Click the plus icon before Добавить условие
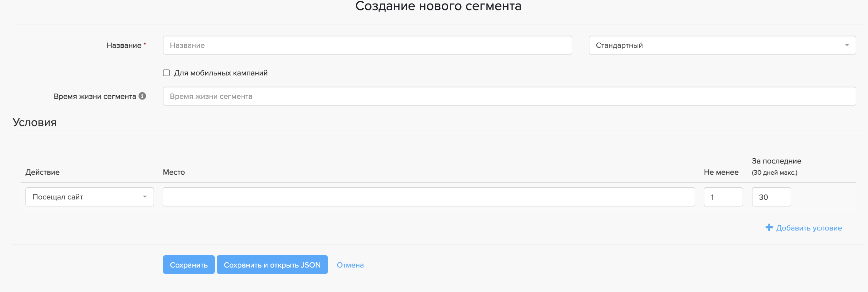 (x=769, y=228)
